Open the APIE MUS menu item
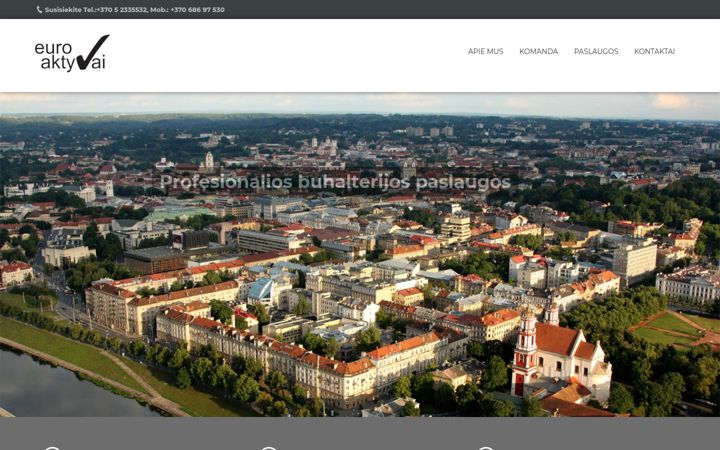 tap(485, 51)
